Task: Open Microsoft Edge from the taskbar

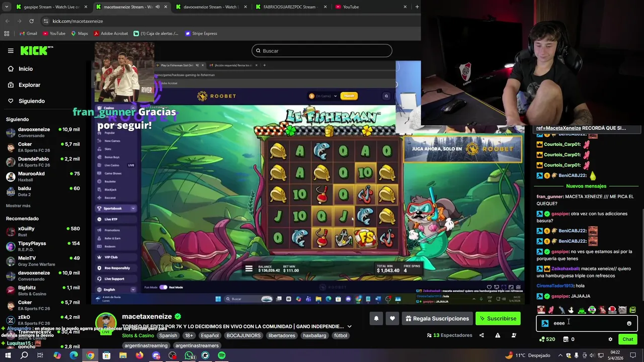Action: (73, 355)
